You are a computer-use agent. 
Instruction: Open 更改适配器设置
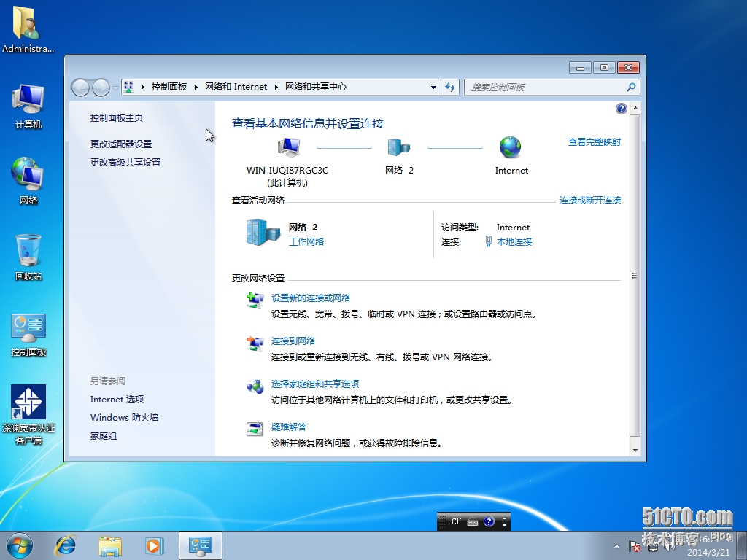click(x=121, y=144)
